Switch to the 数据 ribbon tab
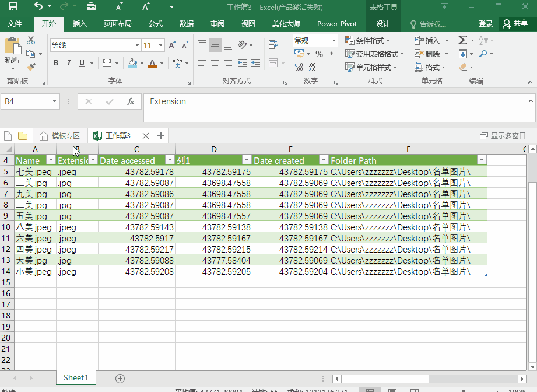This screenshot has height=392, width=537. coord(187,24)
